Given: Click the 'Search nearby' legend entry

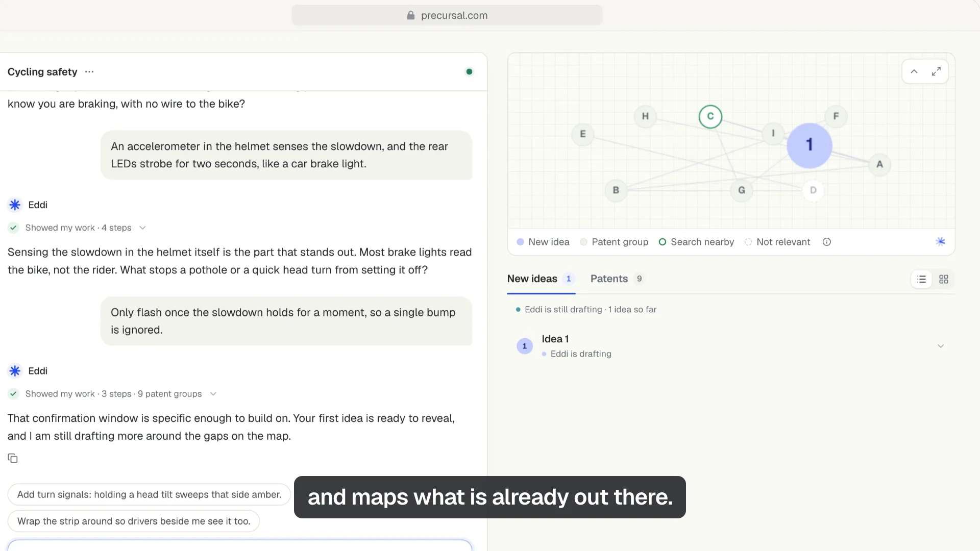Looking at the screenshot, I should (x=696, y=242).
